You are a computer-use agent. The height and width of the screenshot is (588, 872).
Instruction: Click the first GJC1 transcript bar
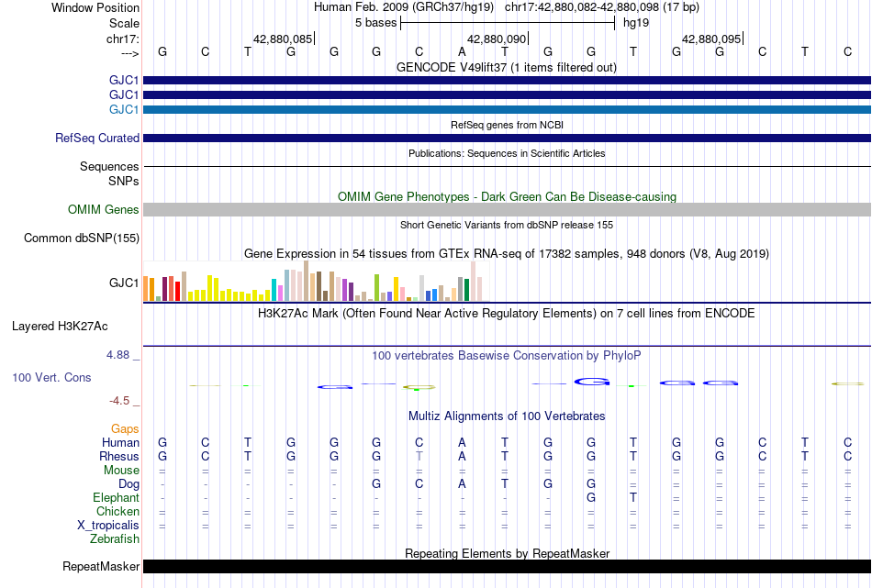pyautogui.click(x=508, y=81)
